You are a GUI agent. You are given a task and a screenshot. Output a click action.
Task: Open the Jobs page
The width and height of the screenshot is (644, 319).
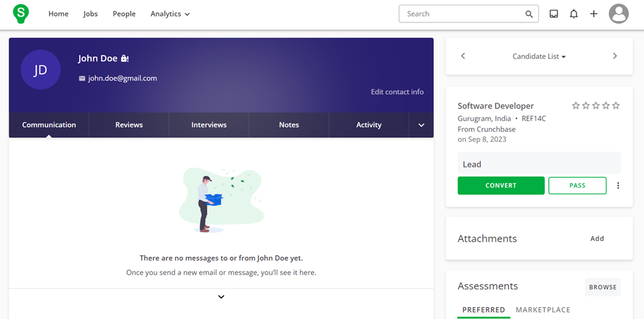[x=90, y=14]
